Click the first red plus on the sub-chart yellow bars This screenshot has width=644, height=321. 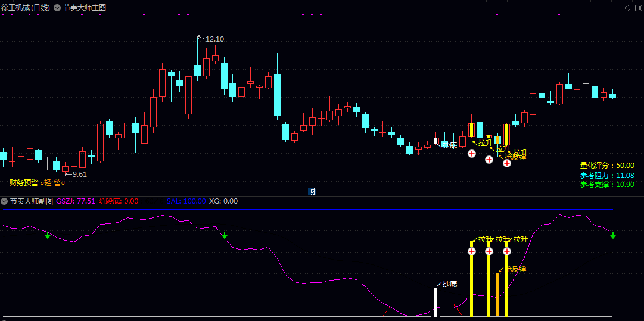(x=472, y=251)
